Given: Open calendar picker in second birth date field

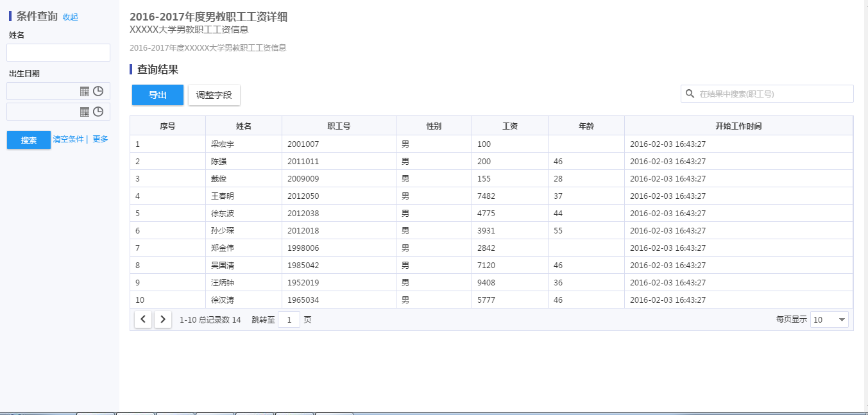Looking at the screenshot, I should pos(85,112).
